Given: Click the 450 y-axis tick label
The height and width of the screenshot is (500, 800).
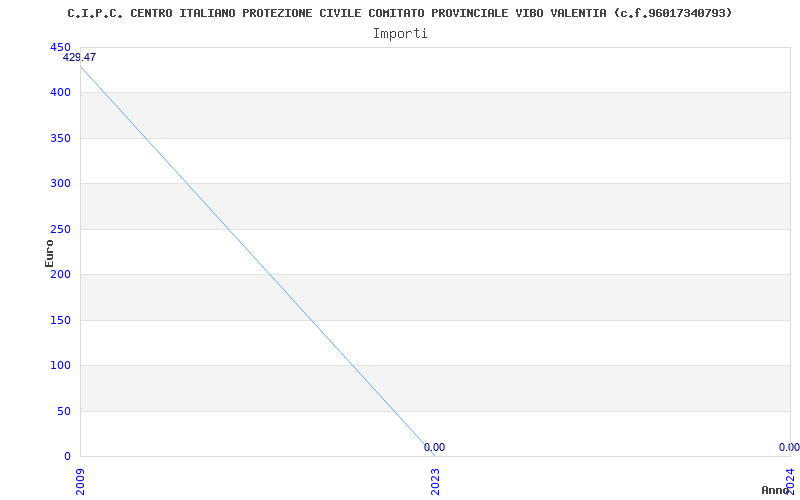Looking at the screenshot, I should point(60,47).
